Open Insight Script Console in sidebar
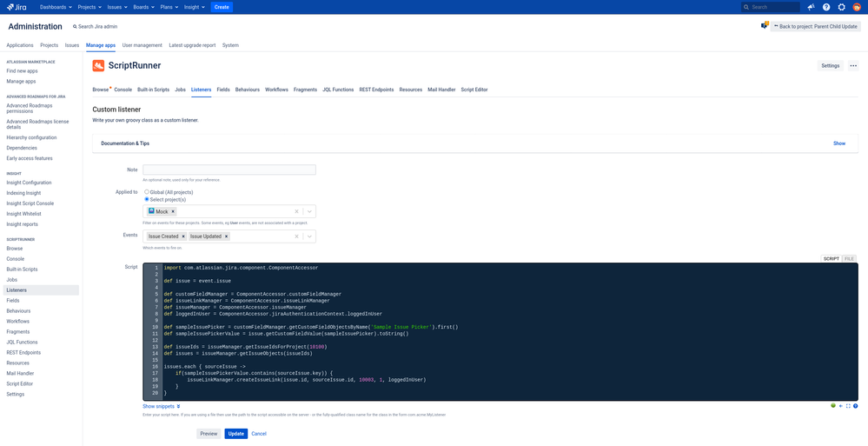This screenshot has width=868, height=446. click(x=30, y=204)
